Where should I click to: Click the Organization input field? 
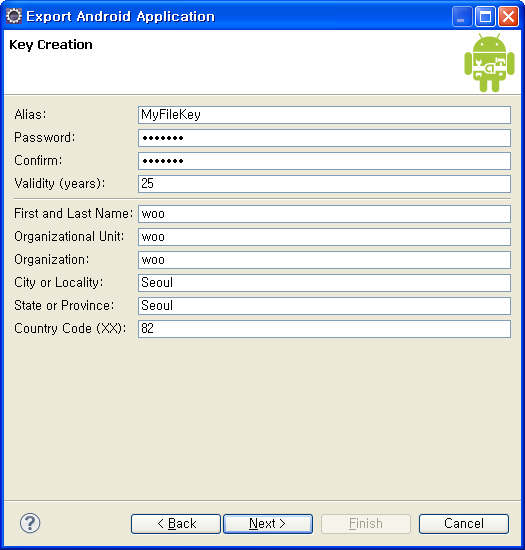click(x=324, y=260)
